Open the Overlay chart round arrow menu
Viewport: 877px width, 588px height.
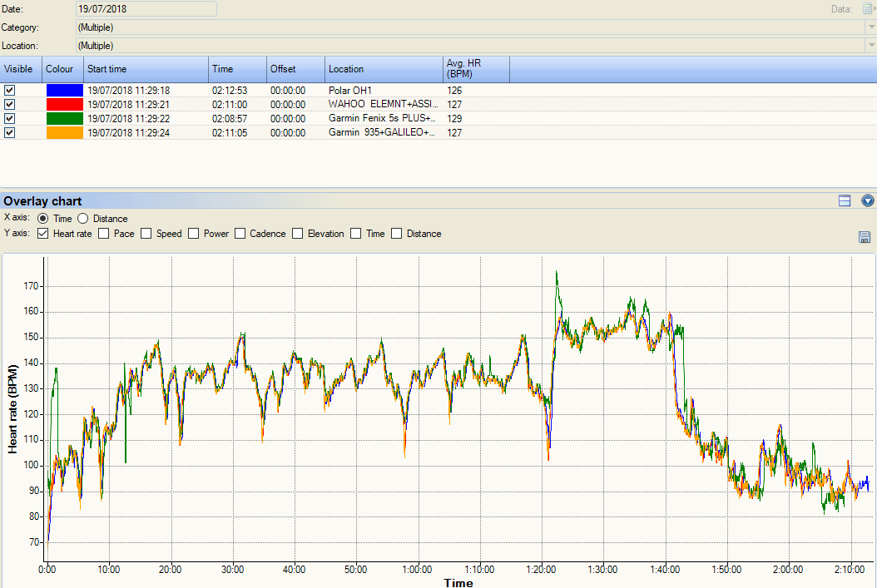tap(868, 200)
